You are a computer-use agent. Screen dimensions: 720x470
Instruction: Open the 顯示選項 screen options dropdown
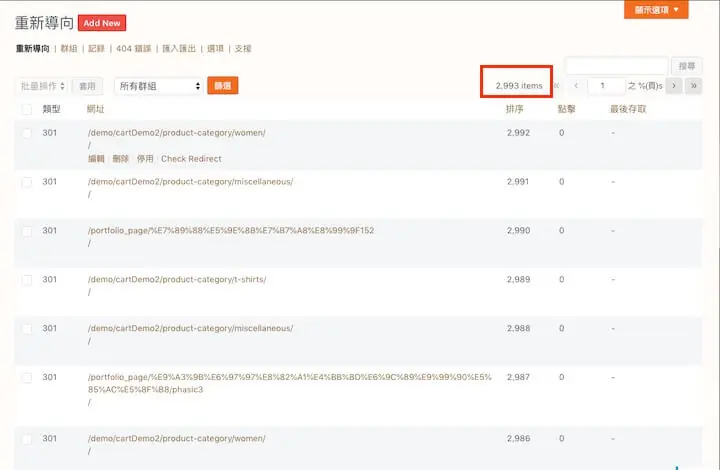click(x=656, y=10)
